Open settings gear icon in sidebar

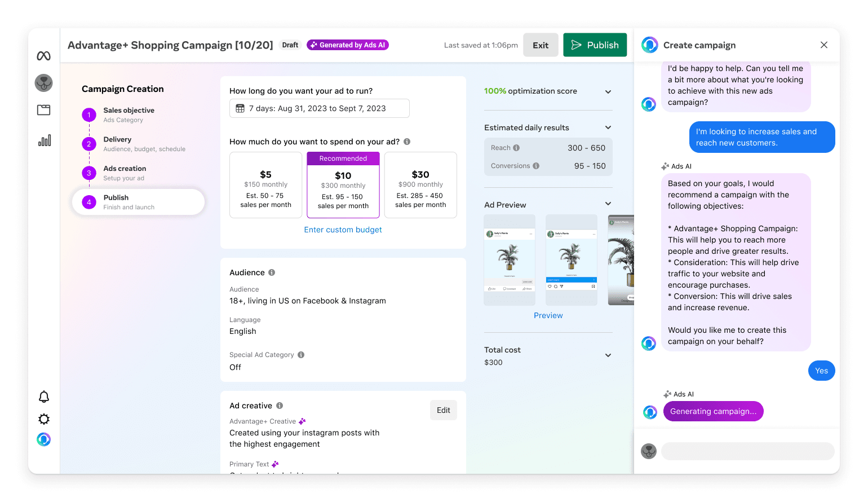[x=44, y=419]
